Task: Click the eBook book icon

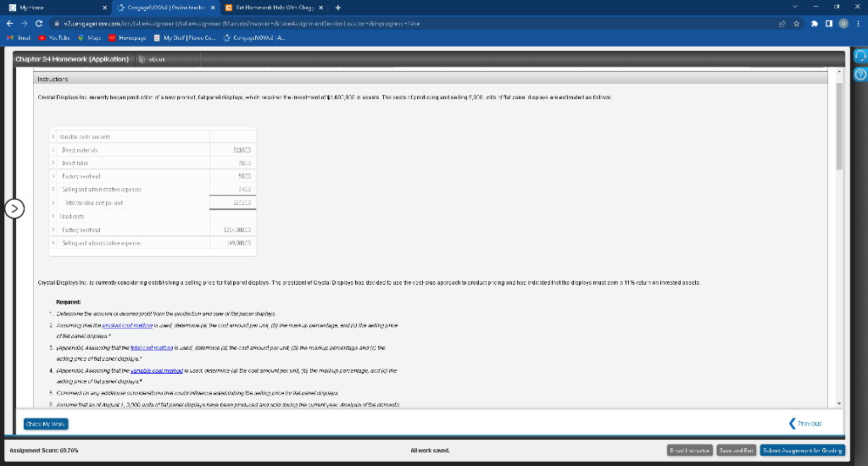Action: point(142,59)
